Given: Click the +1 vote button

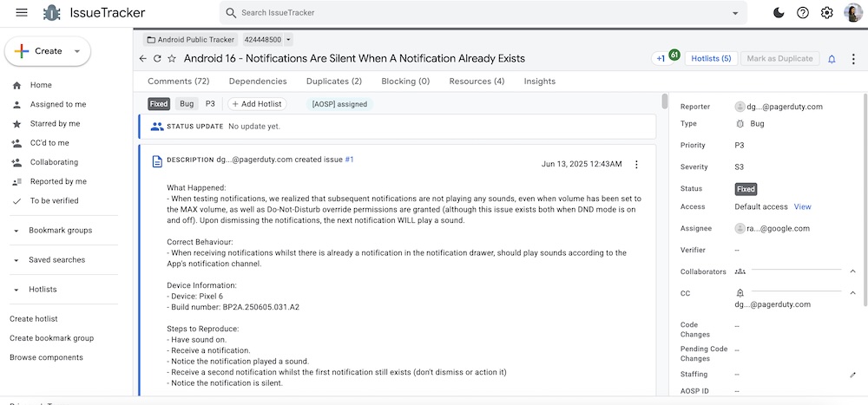Looking at the screenshot, I should coord(661,59).
